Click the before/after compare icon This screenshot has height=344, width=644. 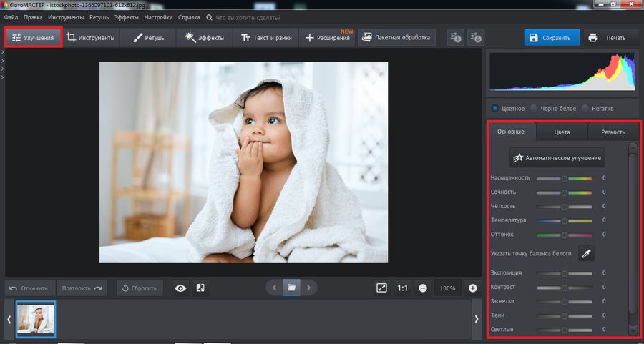pos(200,288)
